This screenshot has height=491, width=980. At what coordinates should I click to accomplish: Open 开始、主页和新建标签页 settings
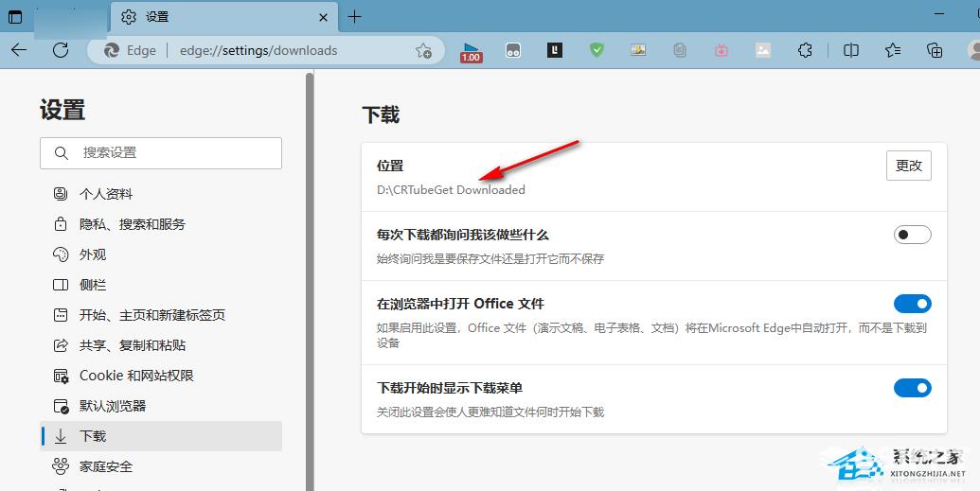coord(161,315)
